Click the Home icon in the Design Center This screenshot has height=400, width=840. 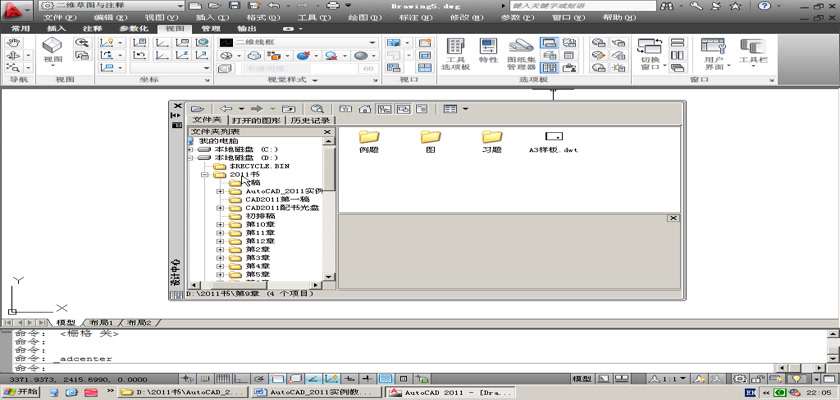[x=365, y=109]
